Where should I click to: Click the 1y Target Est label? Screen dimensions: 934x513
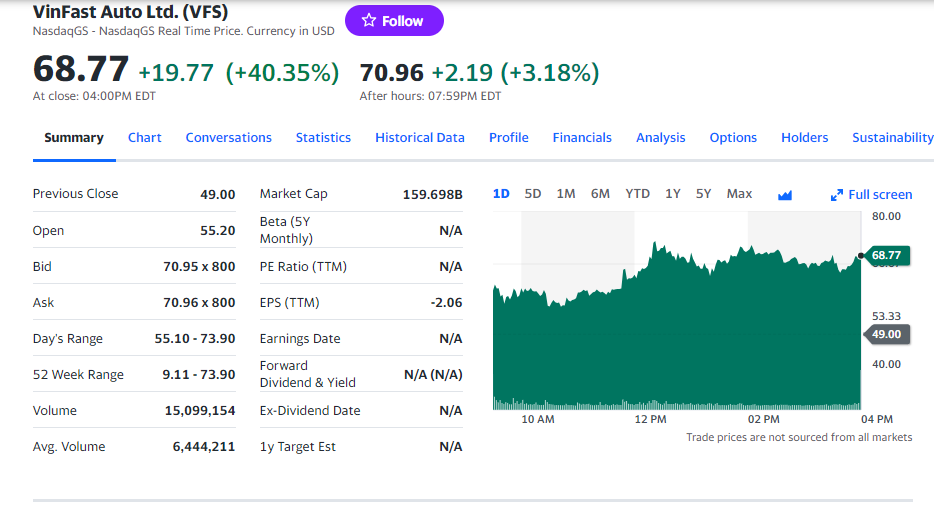click(x=298, y=446)
